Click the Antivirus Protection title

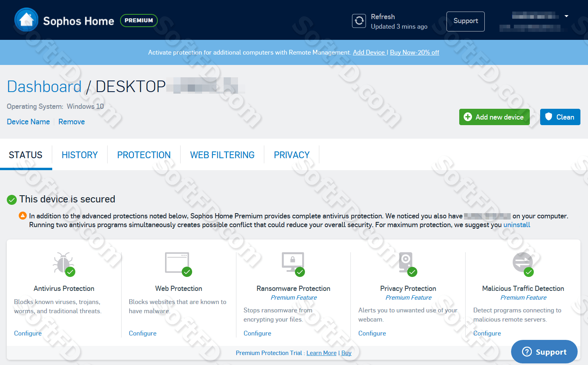click(64, 288)
